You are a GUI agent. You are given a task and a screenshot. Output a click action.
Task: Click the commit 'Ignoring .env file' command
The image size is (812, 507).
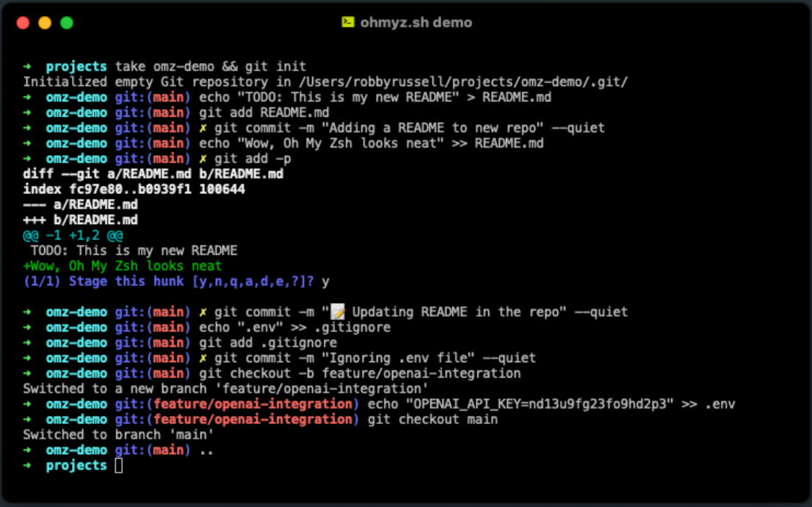[375, 359]
